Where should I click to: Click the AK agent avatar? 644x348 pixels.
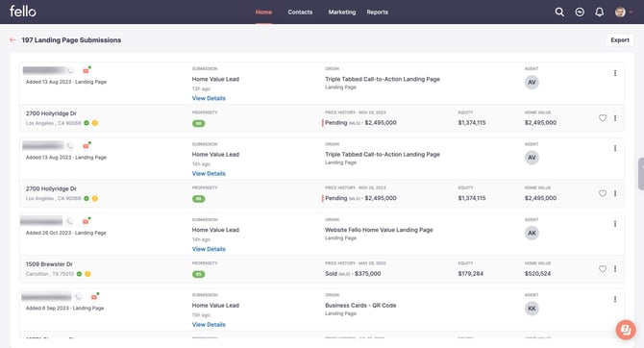coord(532,233)
